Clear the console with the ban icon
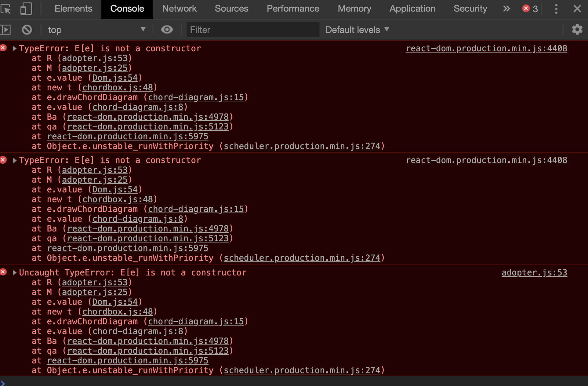The image size is (588, 386). coord(27,30)
